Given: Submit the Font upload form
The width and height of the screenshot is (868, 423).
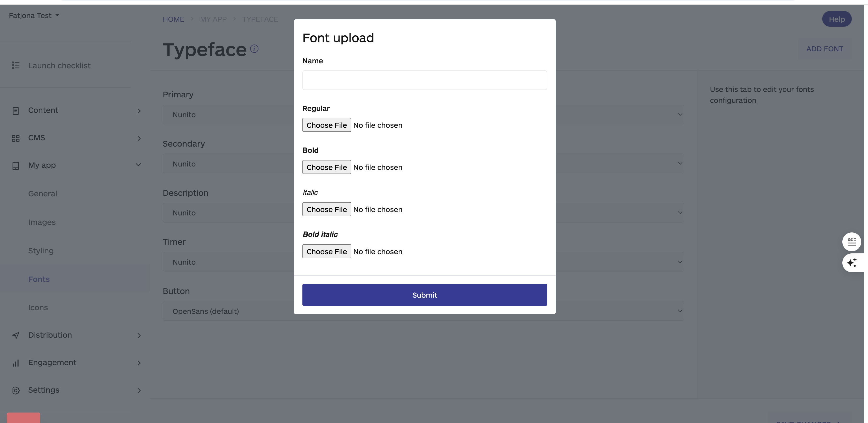Looking at the screenshot, I should (424, 294).
